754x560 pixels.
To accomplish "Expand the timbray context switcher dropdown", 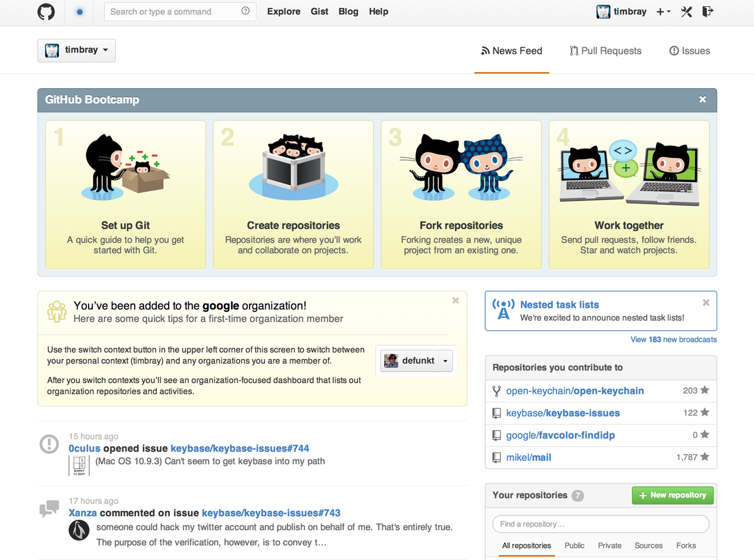I will point(76,50).
